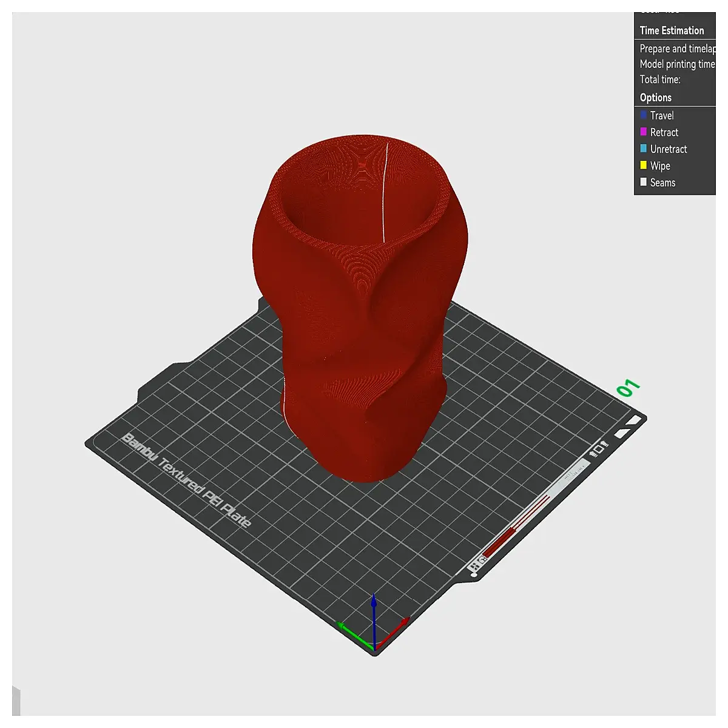Toggle Wipe display in Options legend
Image resolution: width=728 pixels, height=728 pixels.
tap(655, 166)
